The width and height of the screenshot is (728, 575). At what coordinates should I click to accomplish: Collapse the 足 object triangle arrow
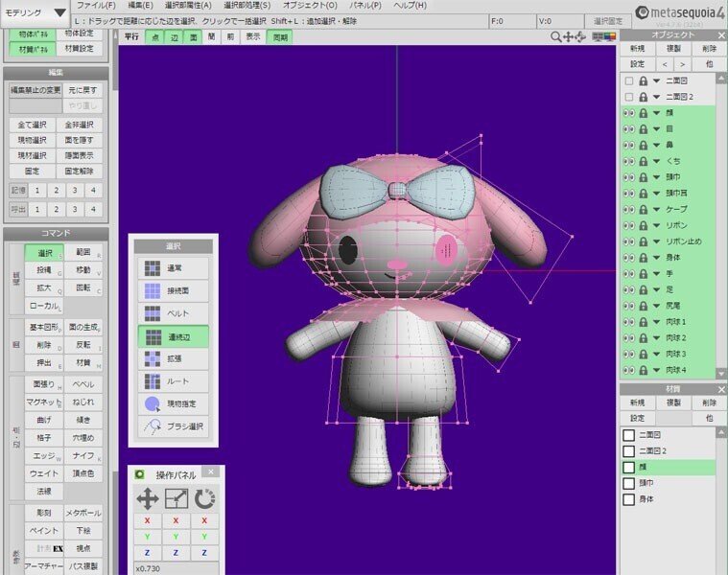tap(656, 289)
